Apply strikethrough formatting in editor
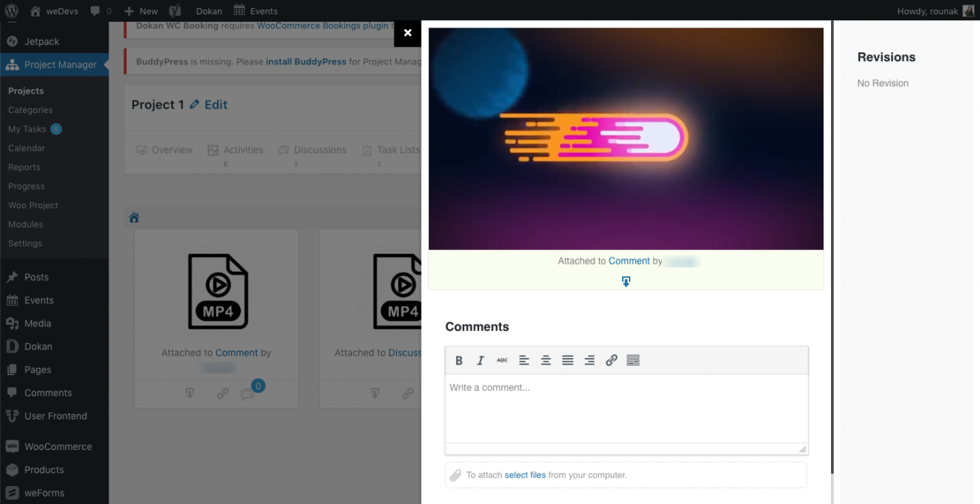This screenshot has height=504, width=980. tap(502, 360)
